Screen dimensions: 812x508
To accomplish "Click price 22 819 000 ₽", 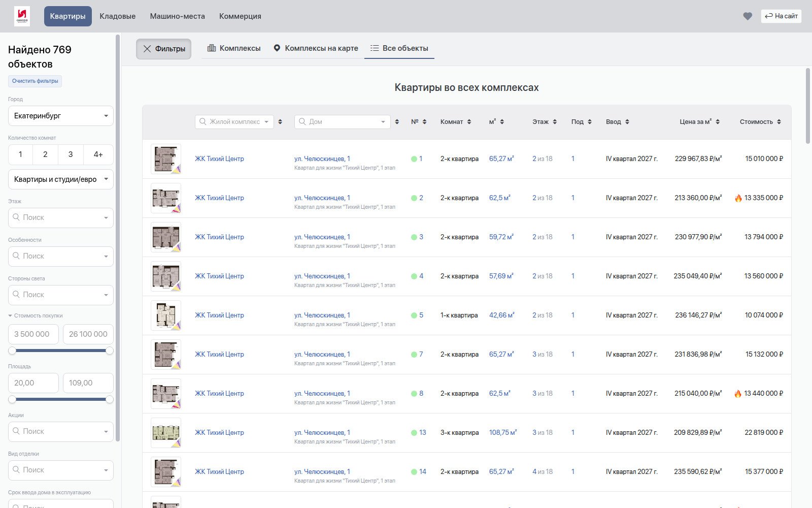I will pyautogui.click(x=764, y=433).
